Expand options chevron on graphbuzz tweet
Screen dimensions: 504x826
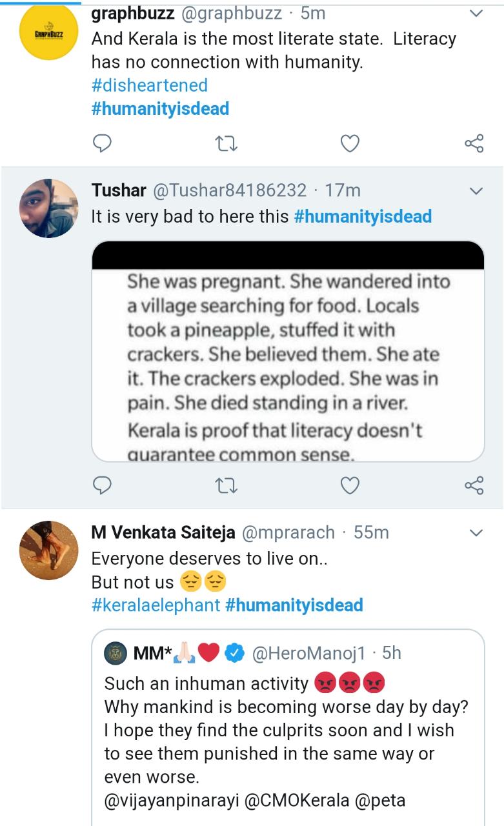[x=476, y=14]
